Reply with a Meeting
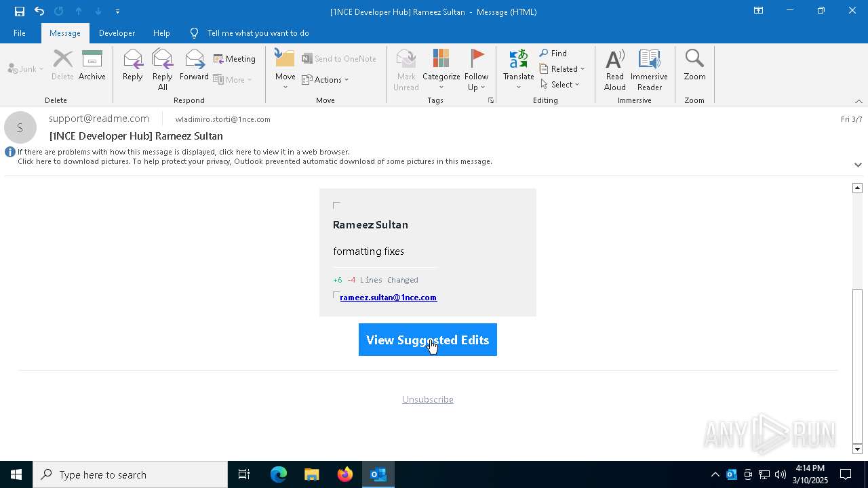This screenshot has height=488, width=868. point(235,59)
